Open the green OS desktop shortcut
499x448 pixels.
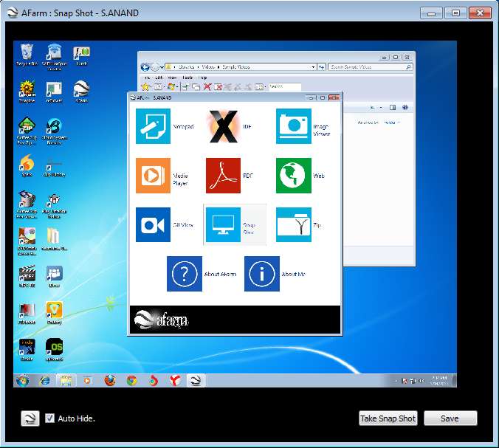54,349
